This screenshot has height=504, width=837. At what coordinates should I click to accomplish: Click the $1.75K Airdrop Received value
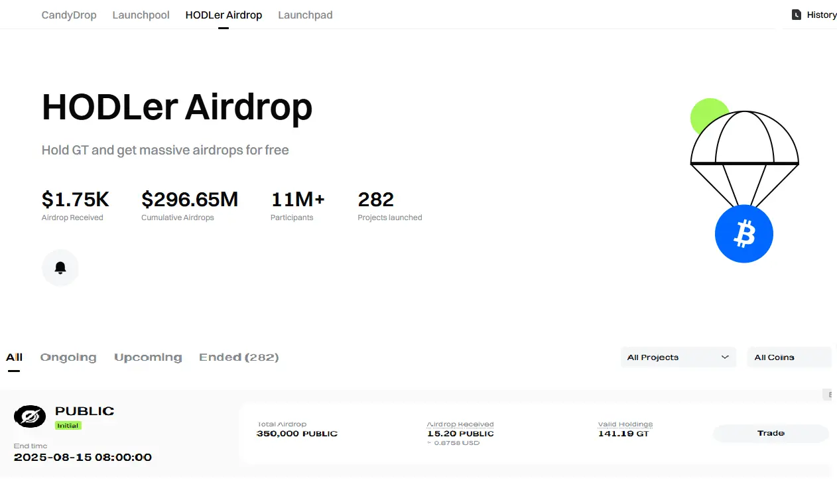(x=75, y=199)
